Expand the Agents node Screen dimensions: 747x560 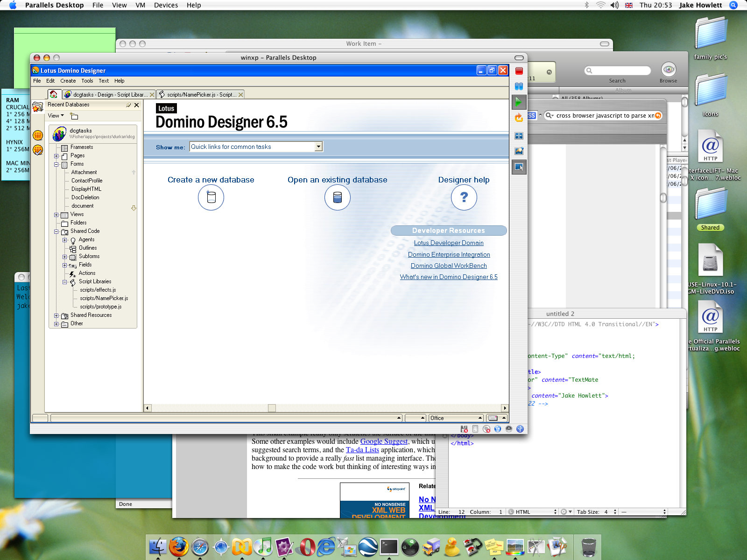click(x=65, y=240)
